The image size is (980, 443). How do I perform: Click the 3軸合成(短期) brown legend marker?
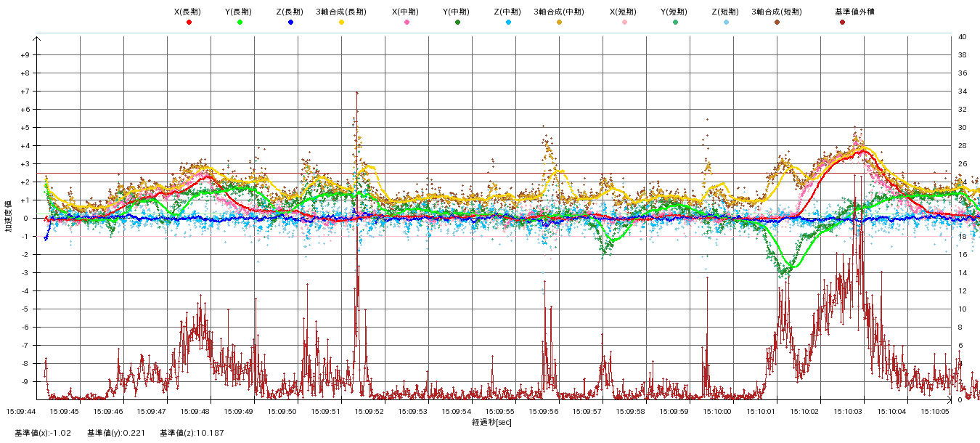pos(777,23)
